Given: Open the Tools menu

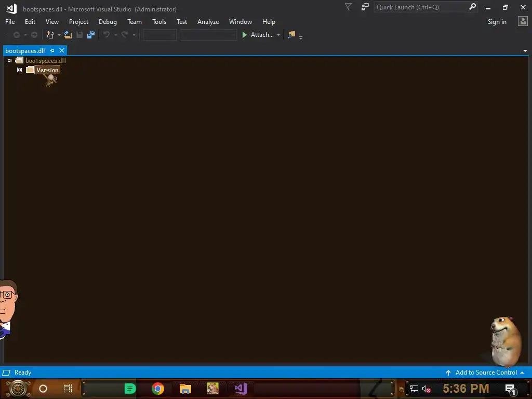Looking at the screenshot, I should coord(159,22).
